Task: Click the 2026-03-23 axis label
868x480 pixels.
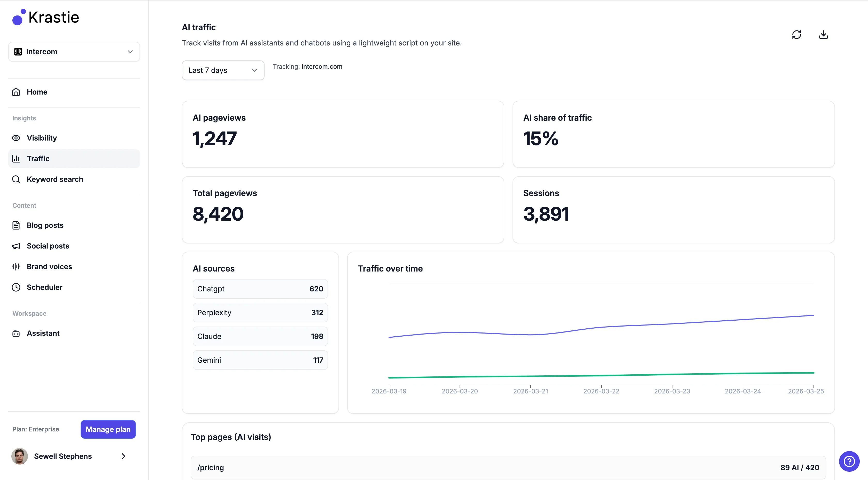Action: [x=672, y=391]
